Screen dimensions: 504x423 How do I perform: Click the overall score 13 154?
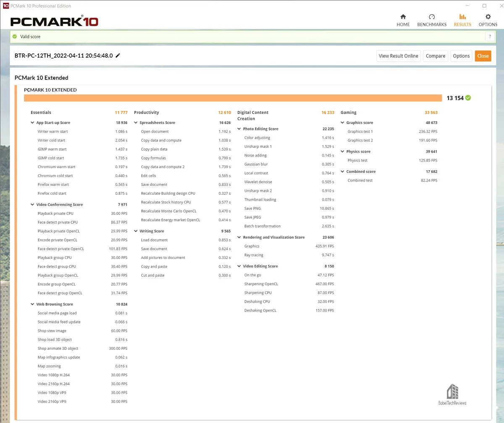pyautogui.click(x=455, y=98)
